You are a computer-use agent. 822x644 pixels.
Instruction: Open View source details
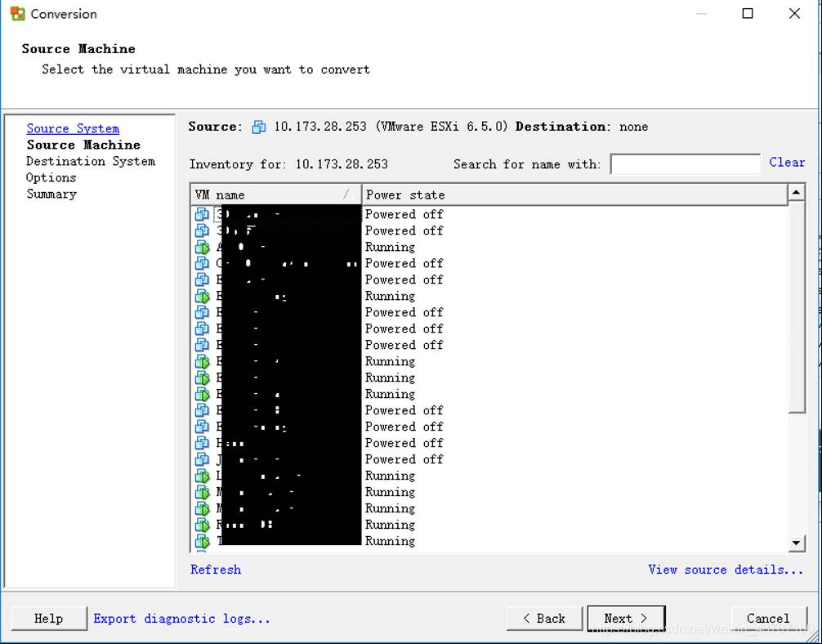click(726, 570)
